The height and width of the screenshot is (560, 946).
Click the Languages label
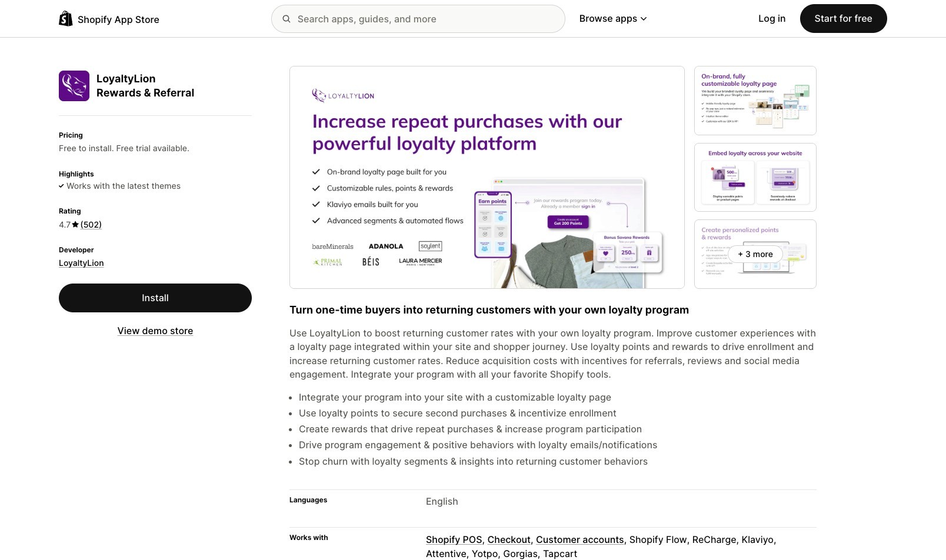pos(308,500)
